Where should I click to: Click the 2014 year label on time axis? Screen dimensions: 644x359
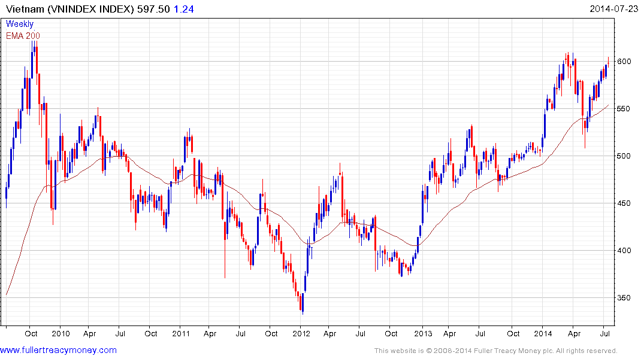click(543, 333)
